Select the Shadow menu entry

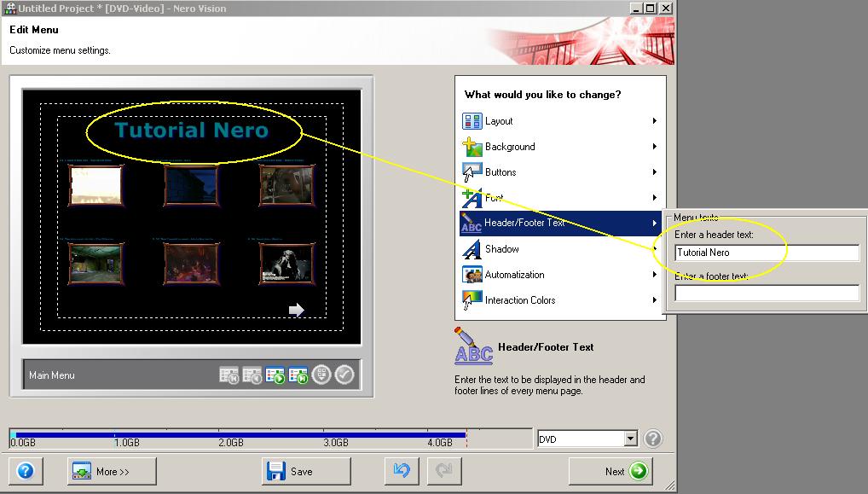click(560, 249)
